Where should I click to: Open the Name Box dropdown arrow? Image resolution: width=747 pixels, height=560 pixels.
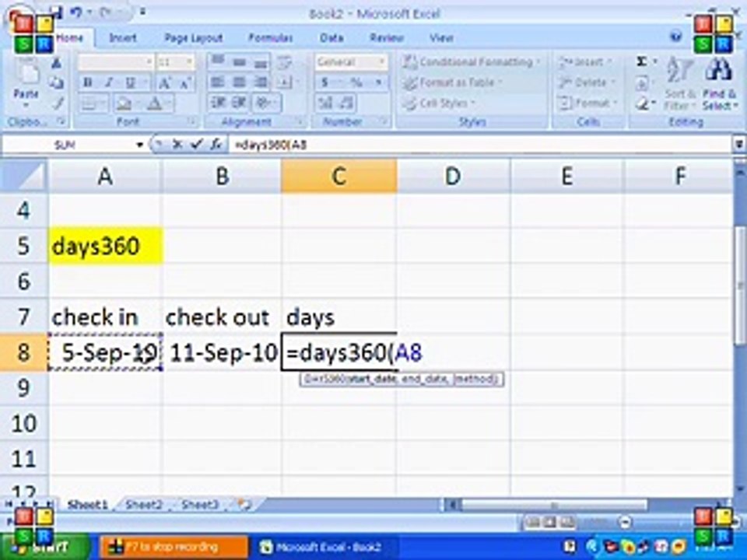[x=139, y=145]
